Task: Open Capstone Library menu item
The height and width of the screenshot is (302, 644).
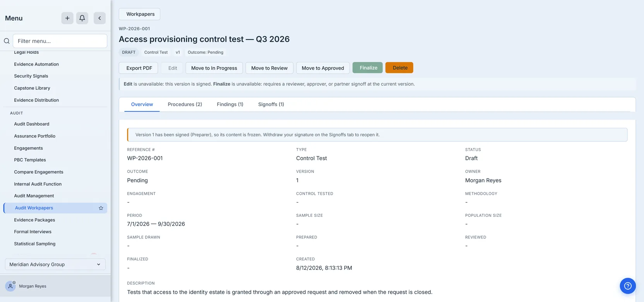Action: [55, 88]
